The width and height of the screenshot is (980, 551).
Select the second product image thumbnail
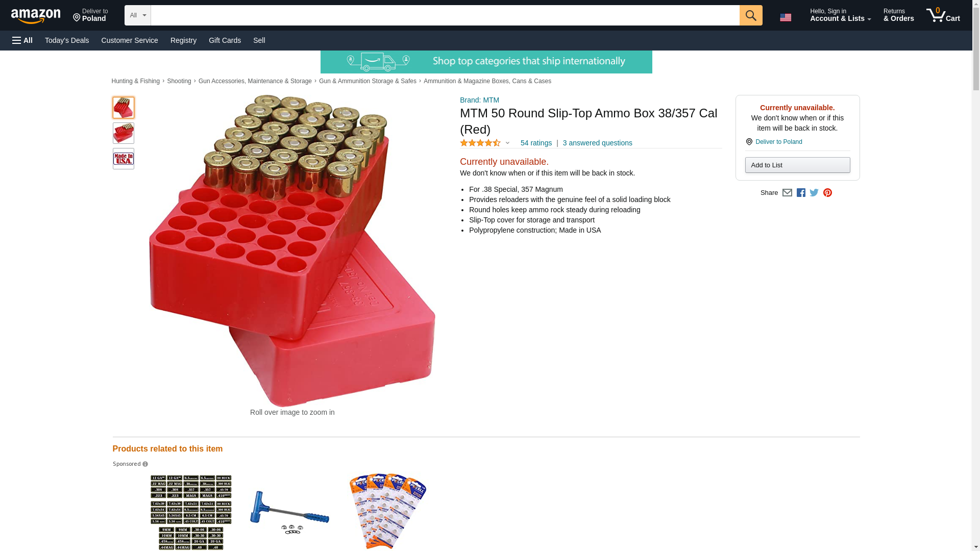(124, 133)
